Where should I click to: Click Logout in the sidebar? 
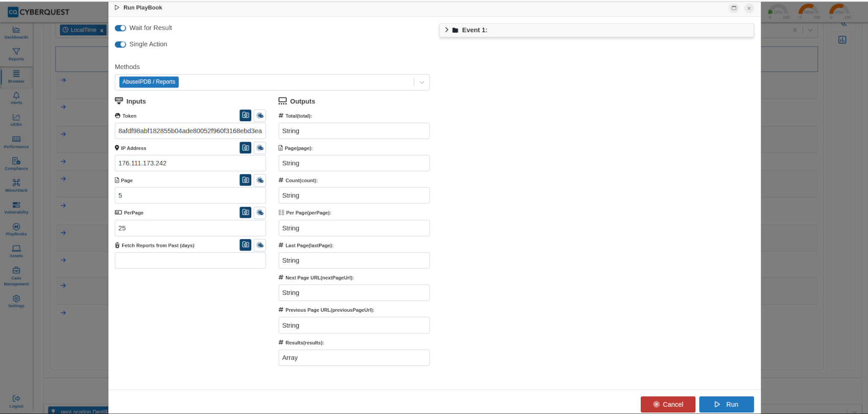pos(16,402)
